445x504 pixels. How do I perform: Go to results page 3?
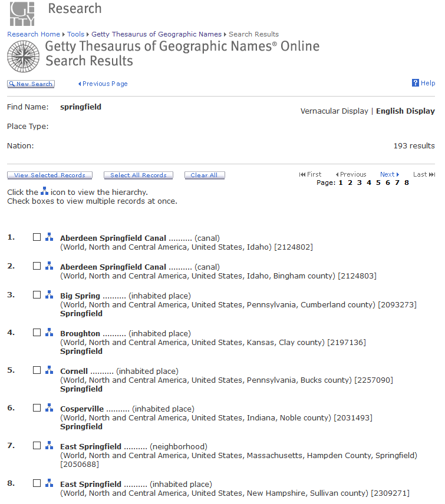[x=360, y=183]
